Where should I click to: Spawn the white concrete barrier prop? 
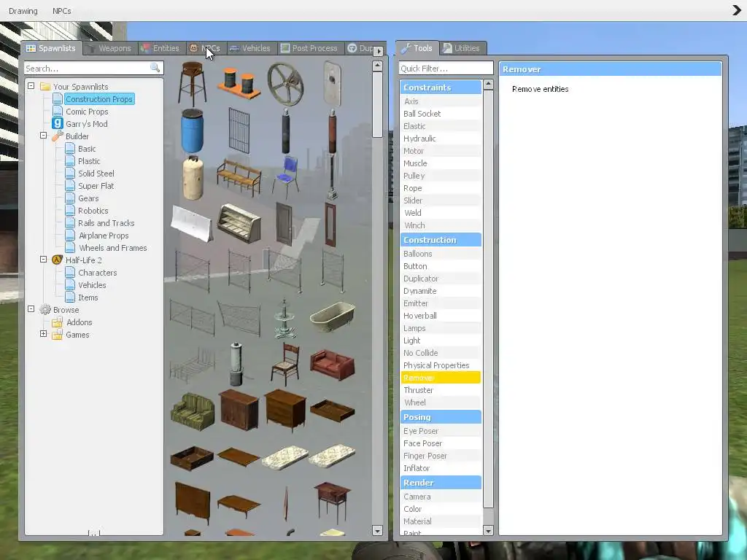(x=192, y=223)
